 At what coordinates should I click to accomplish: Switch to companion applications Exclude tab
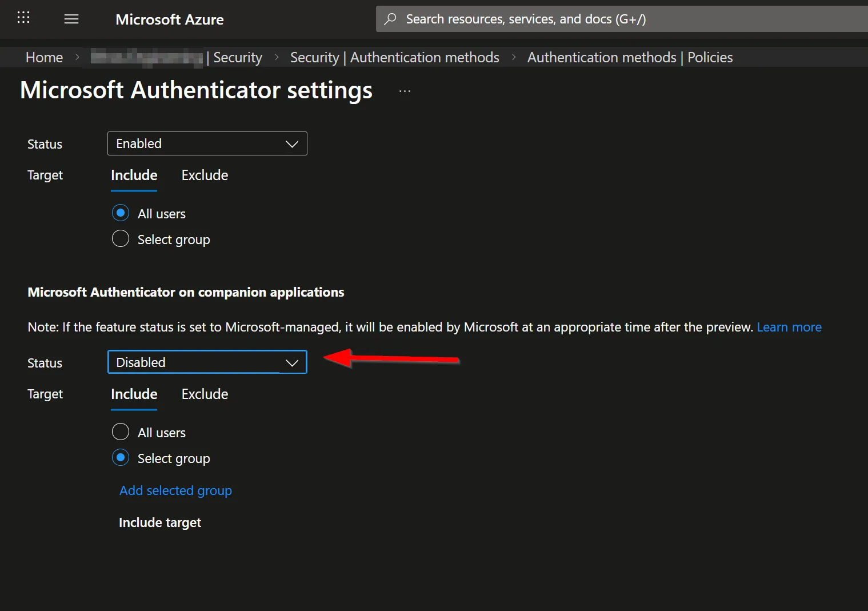(205, 394)
